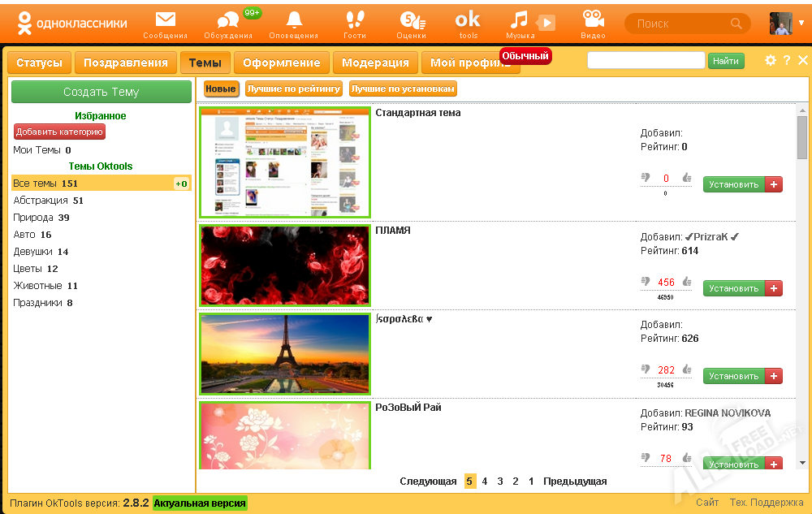This screenshot has width=812, height=514.
Task: Open the Видео camera icon
Action: point(593,21)
